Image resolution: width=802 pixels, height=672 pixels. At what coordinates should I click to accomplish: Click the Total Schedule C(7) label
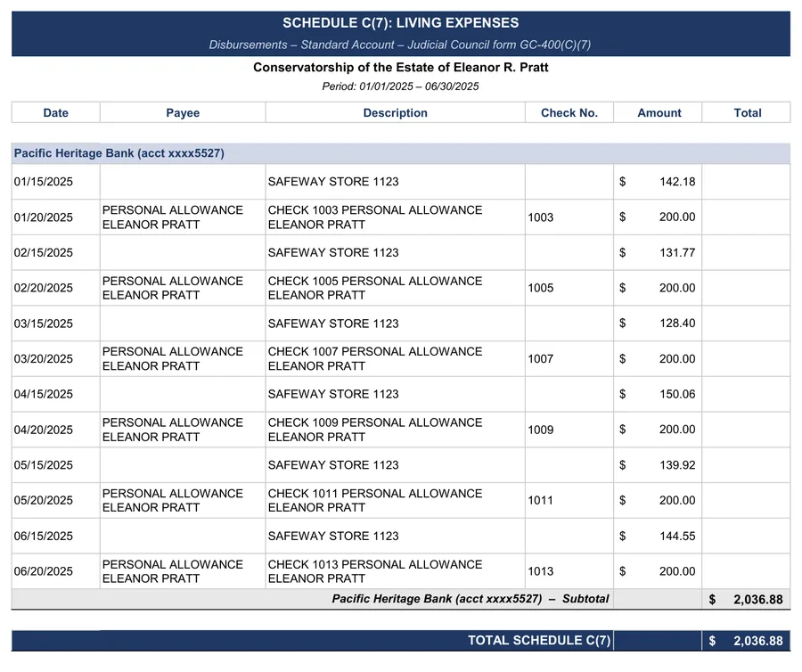[x=539, y=640]
